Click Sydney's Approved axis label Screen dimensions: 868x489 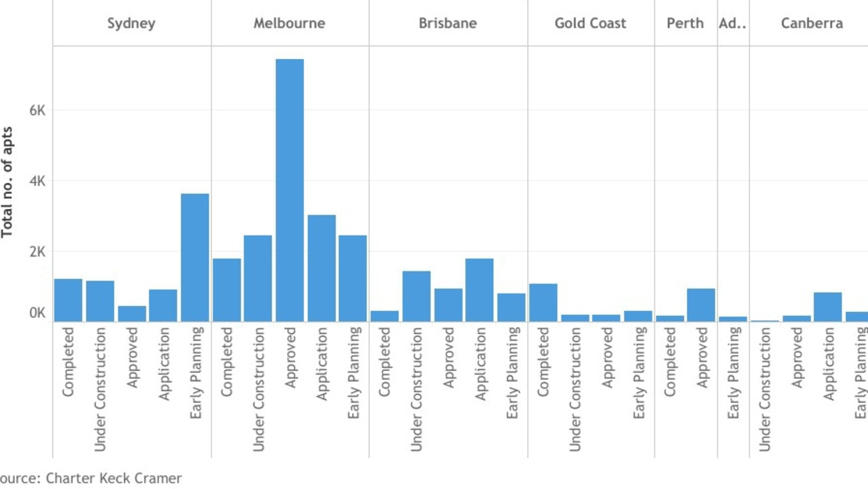(132, 357)
